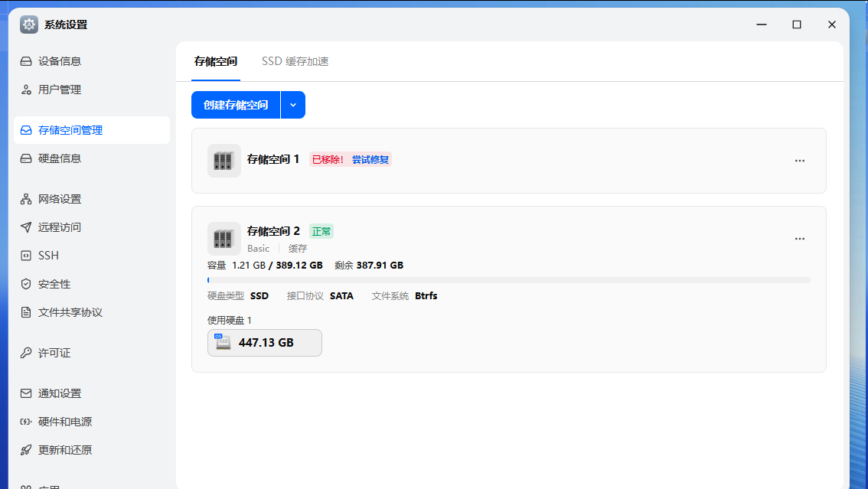Click the 许可证 key icon
Image resolution: width=868 pixels, height=489 pixels.
pos(26,353)
